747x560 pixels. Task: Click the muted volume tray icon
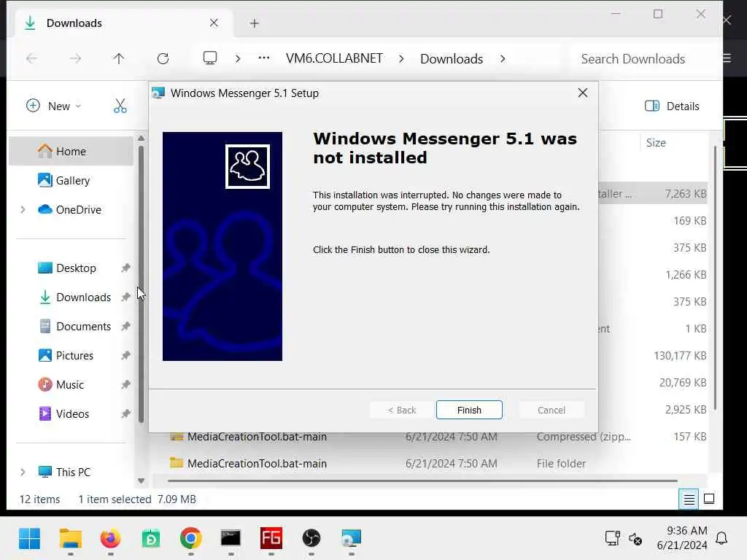click(x=635, y=539)
